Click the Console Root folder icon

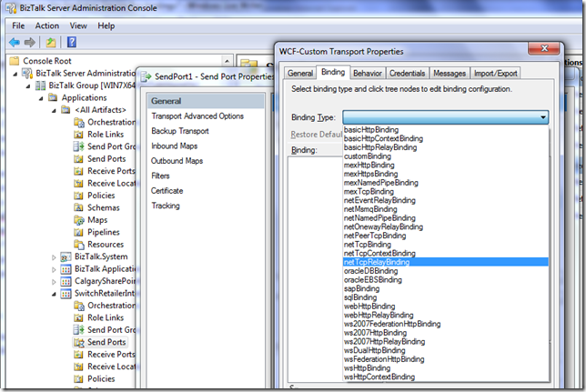[15, 61]
